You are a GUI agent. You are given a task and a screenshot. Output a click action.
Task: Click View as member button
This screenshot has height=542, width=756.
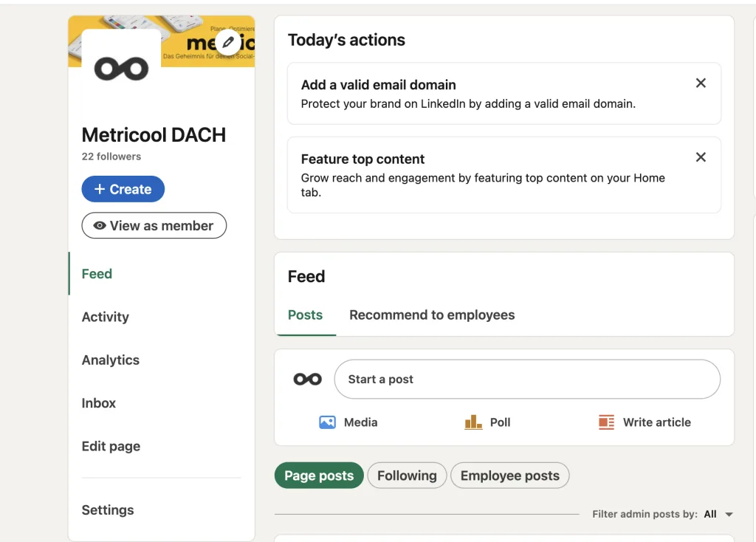coord(154,226)
